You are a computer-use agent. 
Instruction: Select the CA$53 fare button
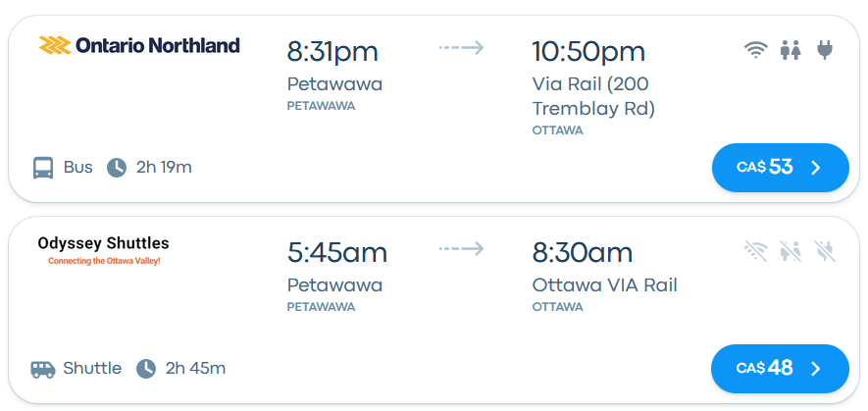pyautogui.click(x=780, y=168)
